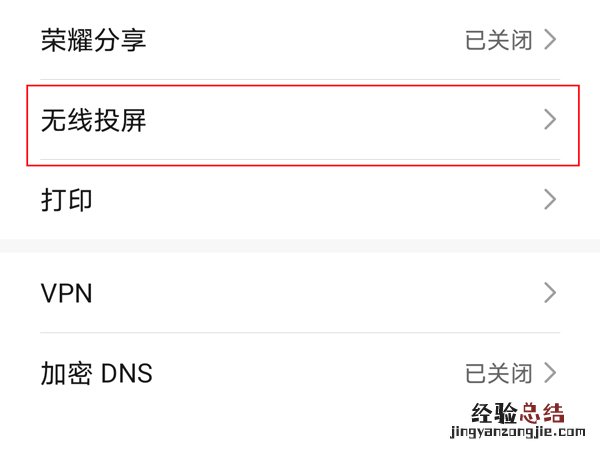Click the 经验总结 watermark text
Image resolution: width=600 pixels, height=450 pixels.
(517, 413)
